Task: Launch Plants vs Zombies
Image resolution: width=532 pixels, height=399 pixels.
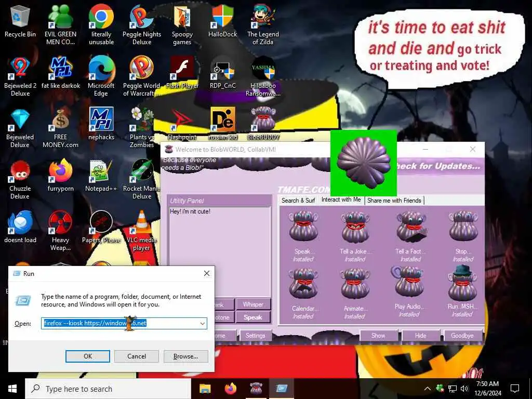Action: tap(142, 128)
